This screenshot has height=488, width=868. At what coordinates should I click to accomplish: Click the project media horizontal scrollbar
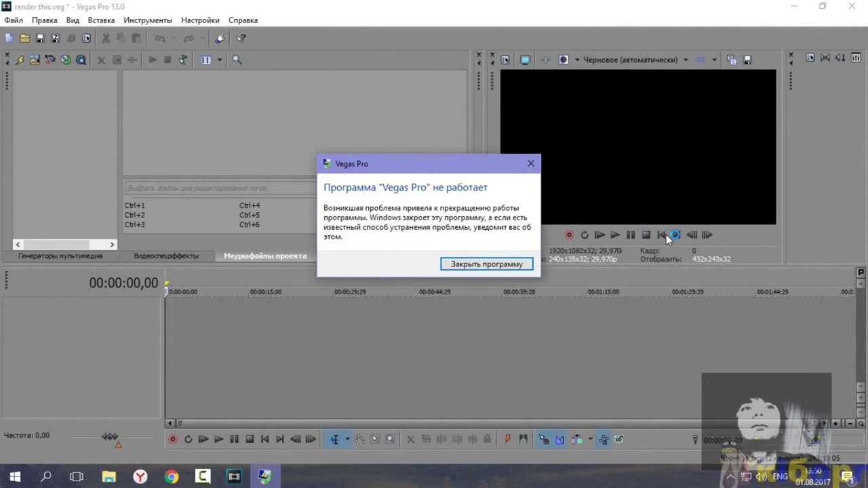click(x=65, y=244)
